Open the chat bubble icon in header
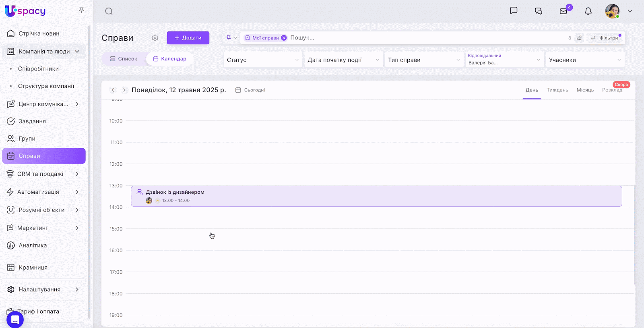 [514, 11]
